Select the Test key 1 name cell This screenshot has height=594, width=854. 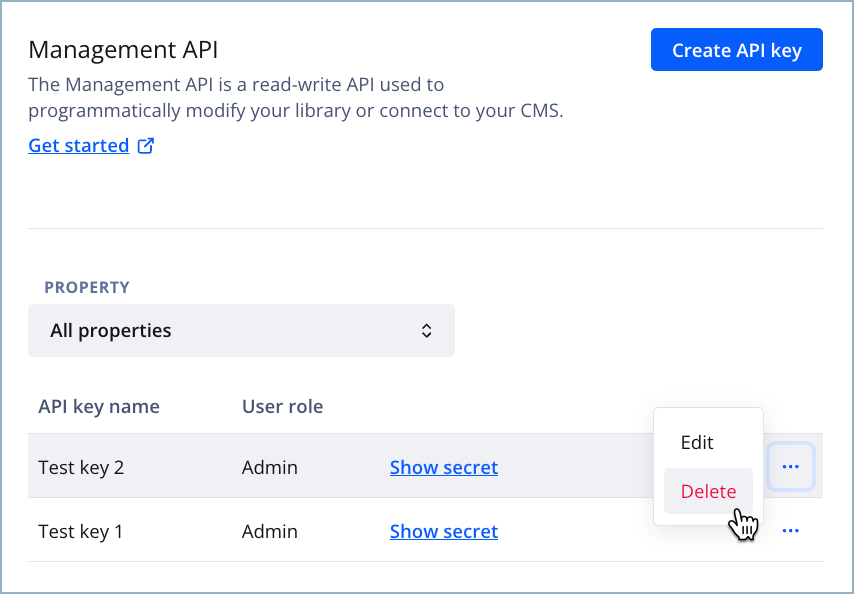click(x=80, y=531)
